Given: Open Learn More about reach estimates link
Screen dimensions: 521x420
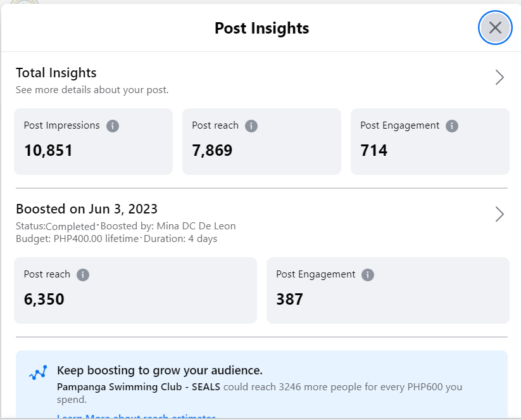Looking at the screenshot, I should (x=136, y=417).
